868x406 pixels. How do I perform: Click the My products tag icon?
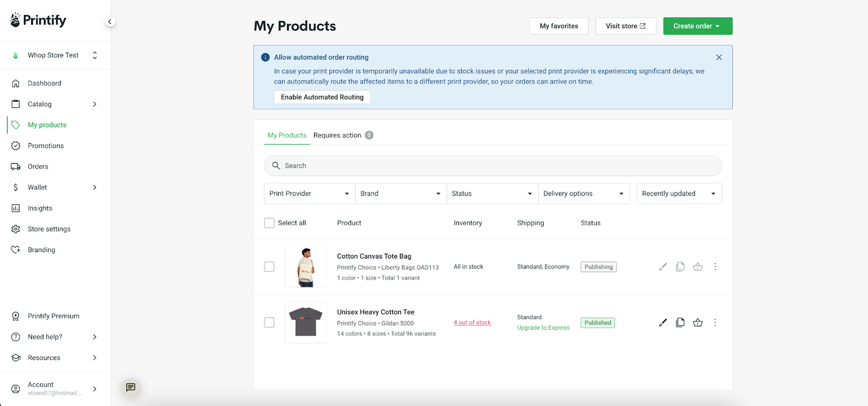click(x=16, y=125)
